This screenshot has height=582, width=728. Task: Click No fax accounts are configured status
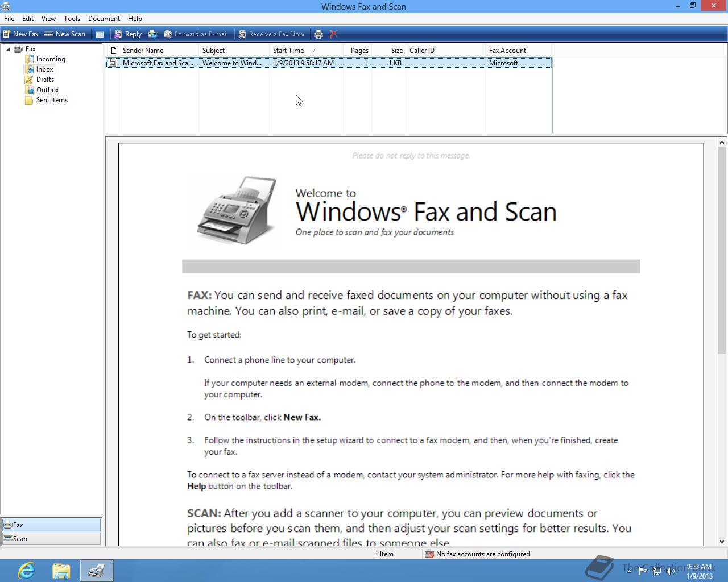click(483, 554)
